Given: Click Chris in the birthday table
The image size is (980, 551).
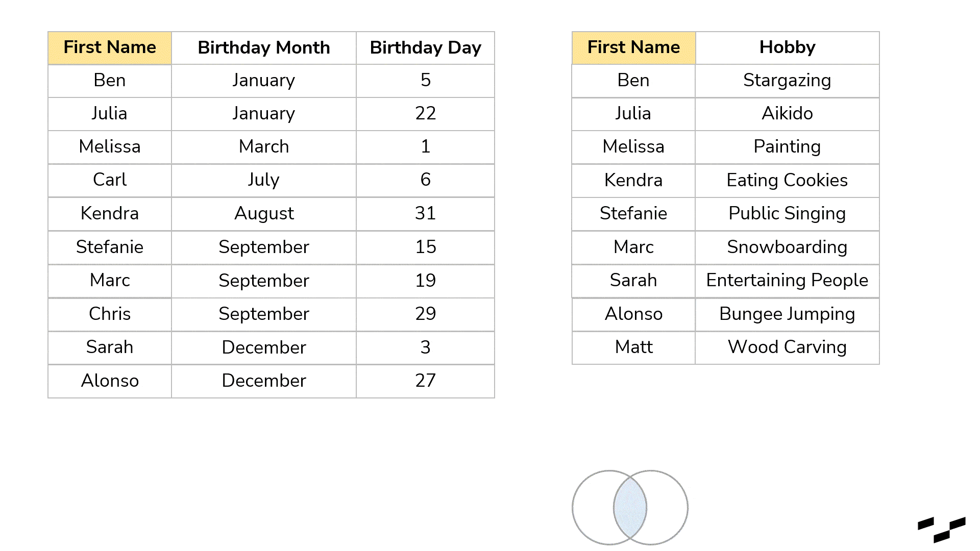Looking at the screenshot, I should 110,314.
